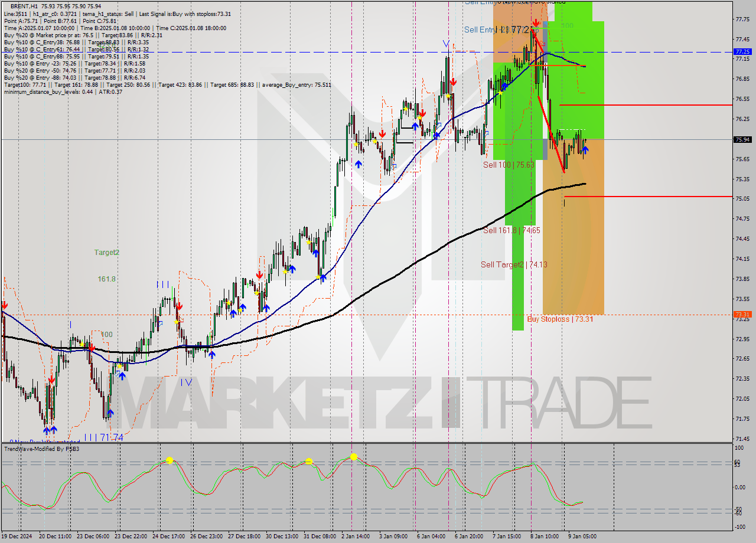Click the 71.45 price axis label
This screenshot has height=543, width=756.
(743, 439)
